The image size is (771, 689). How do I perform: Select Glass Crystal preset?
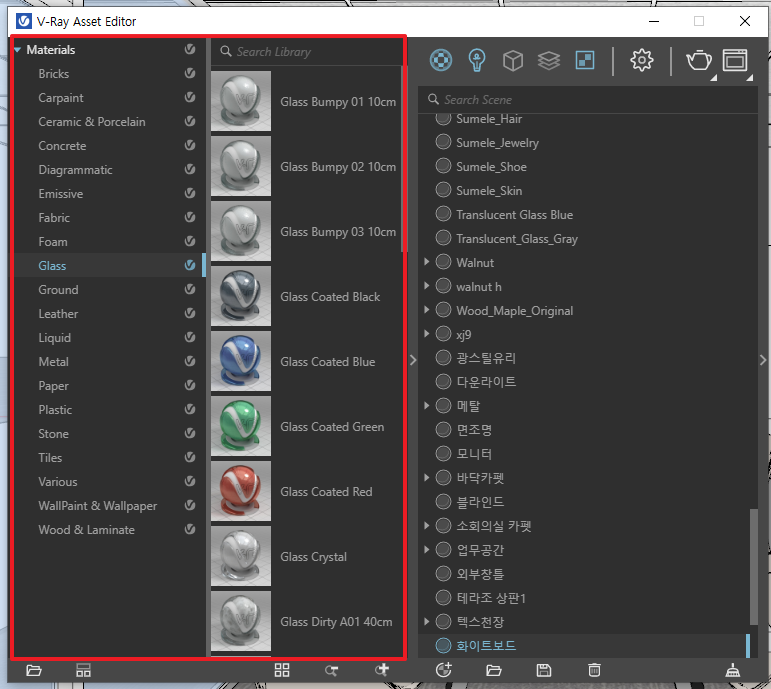(306, 556)
